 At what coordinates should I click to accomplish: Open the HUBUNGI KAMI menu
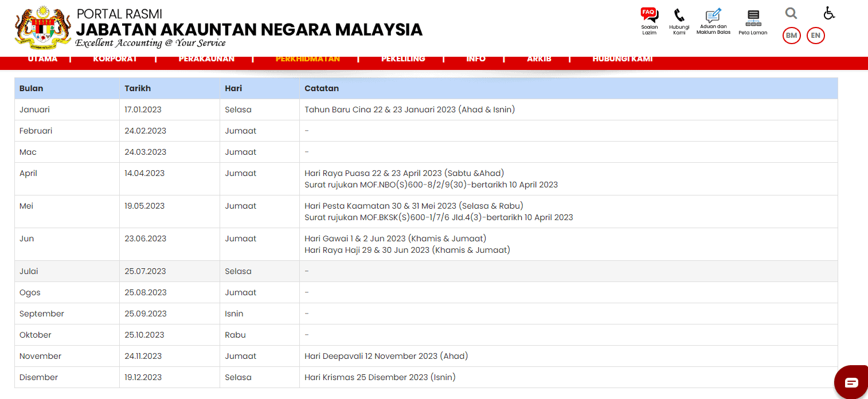(x=623, y=58)
